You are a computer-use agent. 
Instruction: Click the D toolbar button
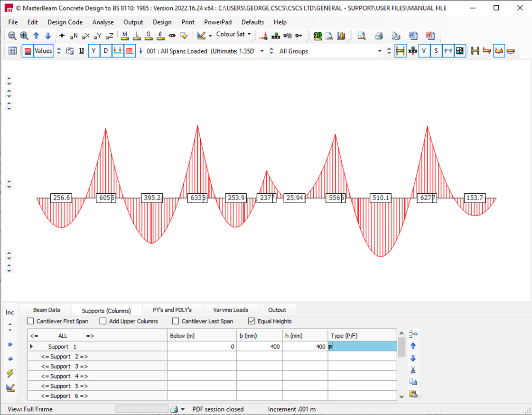(x=106, y=51)
